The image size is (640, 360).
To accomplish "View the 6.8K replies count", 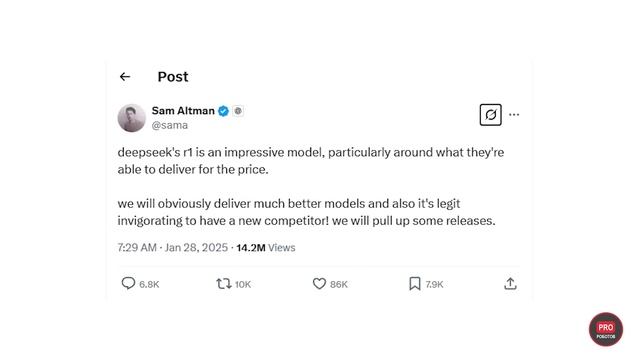I will tap(149, 284).
